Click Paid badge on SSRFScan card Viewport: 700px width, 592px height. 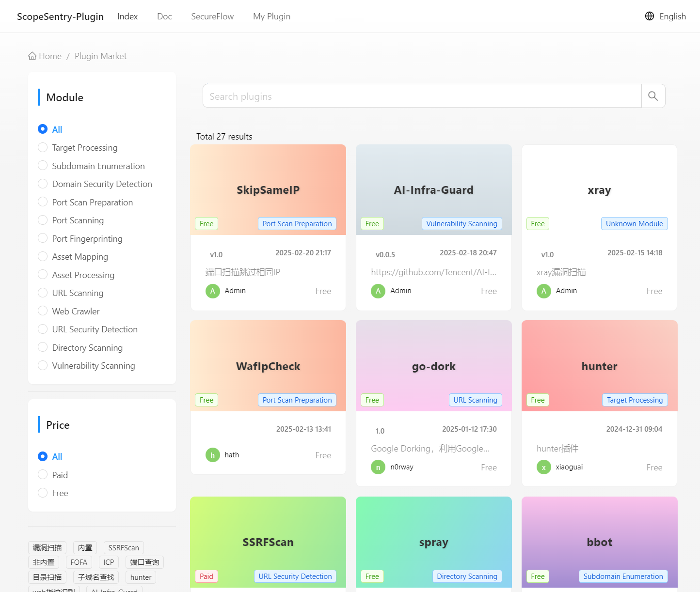pyautogui.click(x=206, y=576)
